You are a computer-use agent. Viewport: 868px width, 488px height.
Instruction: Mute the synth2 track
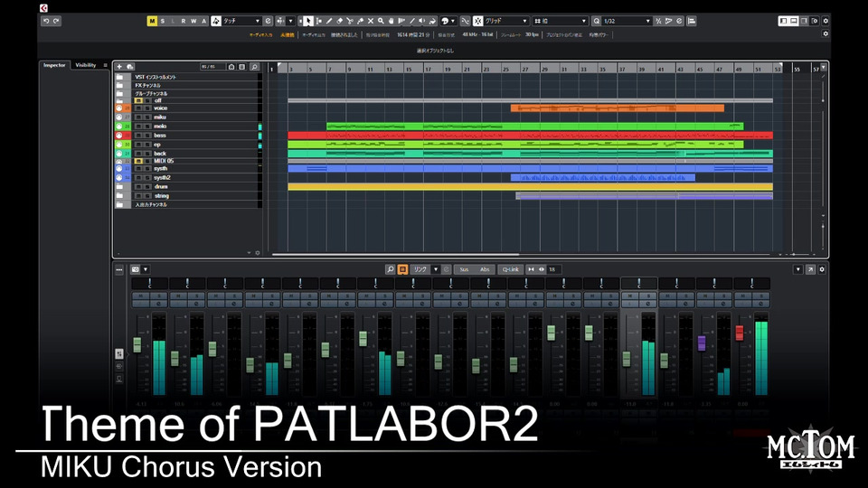(138, 178)
